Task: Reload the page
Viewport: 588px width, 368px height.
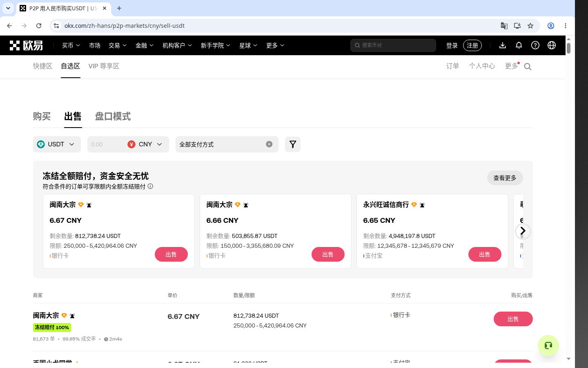Action: pos(39,26)
